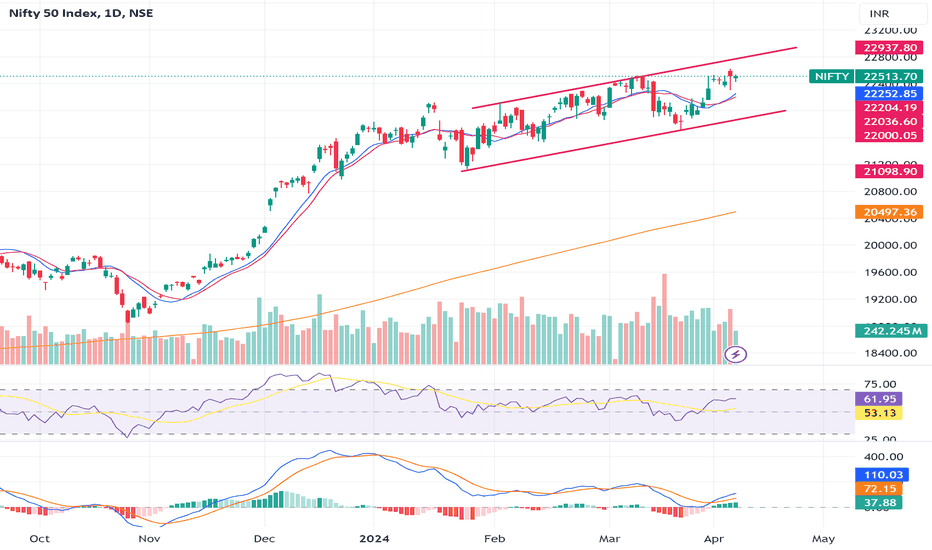Viewport: 932px width, 550px height.
Task: Click the 22036.60 price label
Action: coord(889,121)
